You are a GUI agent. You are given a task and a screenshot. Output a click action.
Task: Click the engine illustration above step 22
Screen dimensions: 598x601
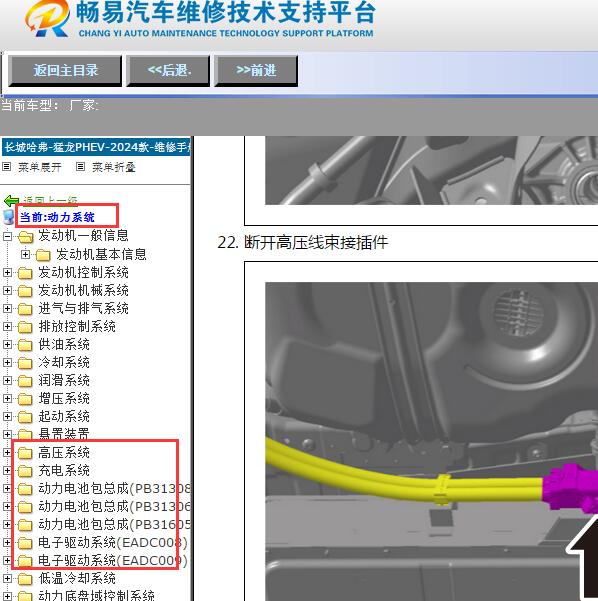tap(432, 171)
